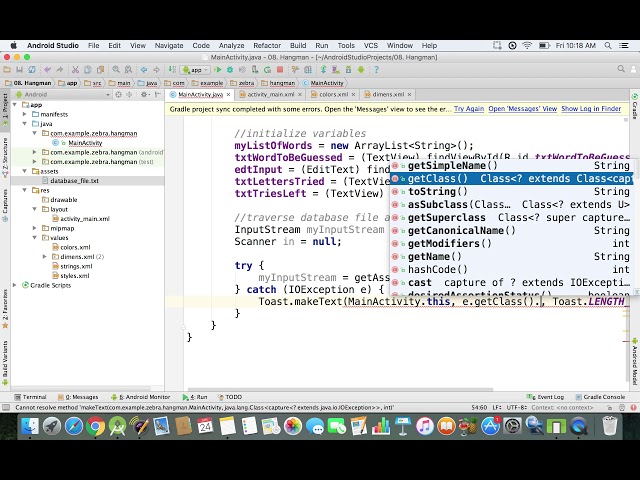
Task: Open the Event Log tool window
Action: point(546,397)
